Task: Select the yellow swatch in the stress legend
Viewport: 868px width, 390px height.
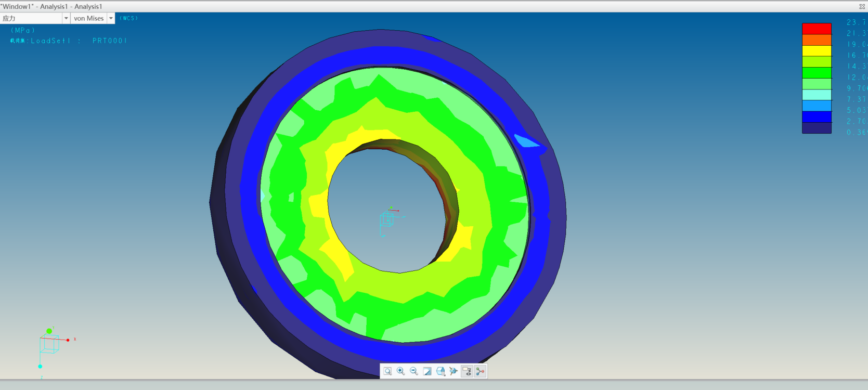Action: coord(817,51)
